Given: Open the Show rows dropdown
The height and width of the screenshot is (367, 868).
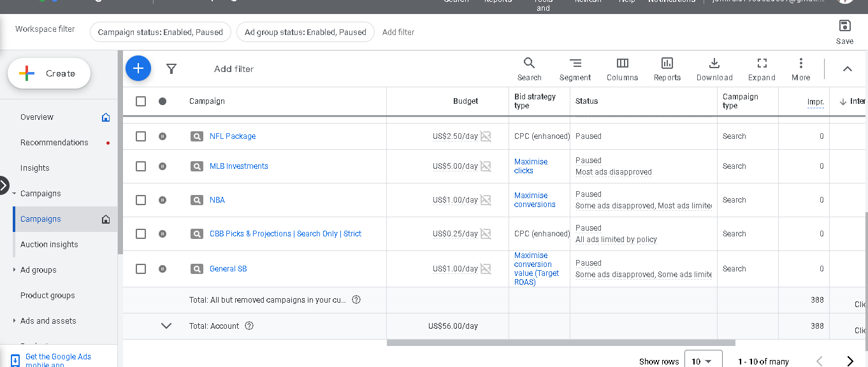Looking at the screenshot, I should [703, 360].
